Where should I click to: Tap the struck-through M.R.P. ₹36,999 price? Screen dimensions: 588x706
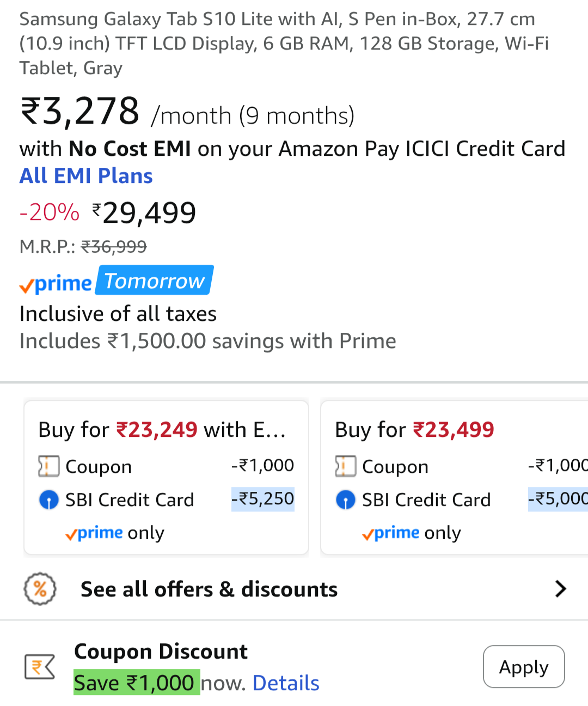(113, 247)
